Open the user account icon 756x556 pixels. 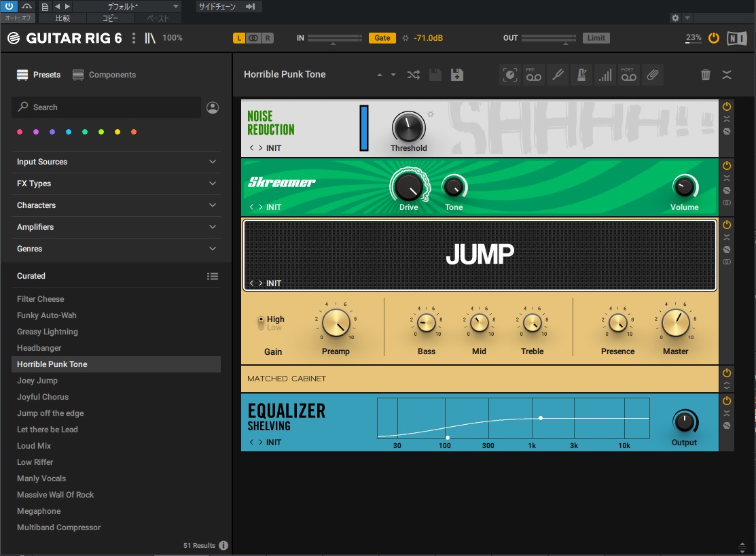point(213,107)
